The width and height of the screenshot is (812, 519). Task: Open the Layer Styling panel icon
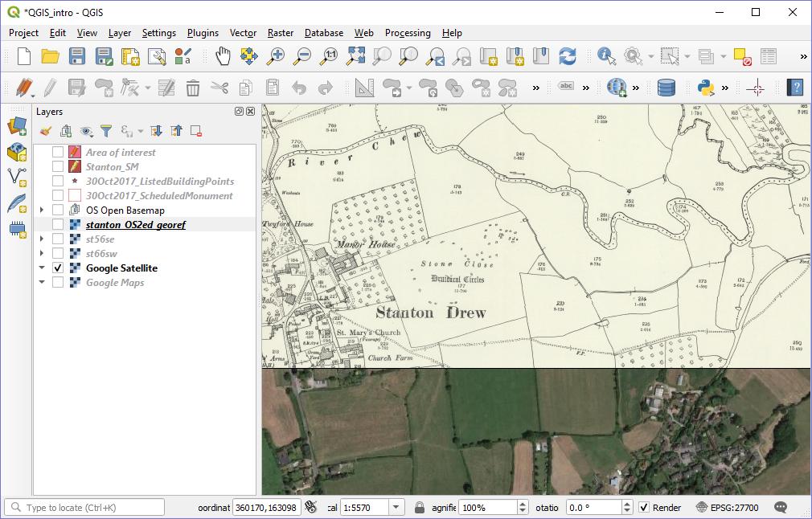tap(46, 130)
